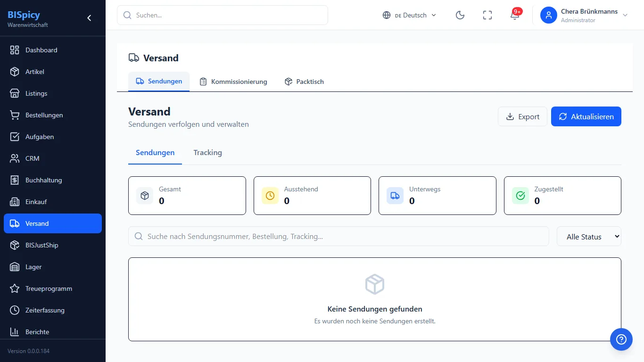Open the Alle Status filter dropdown
644x362 pixels.
(589, 237)
